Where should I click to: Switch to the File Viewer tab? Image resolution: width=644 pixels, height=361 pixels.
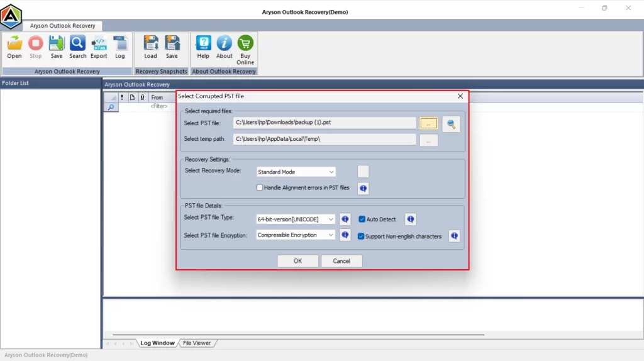(197, 343)
